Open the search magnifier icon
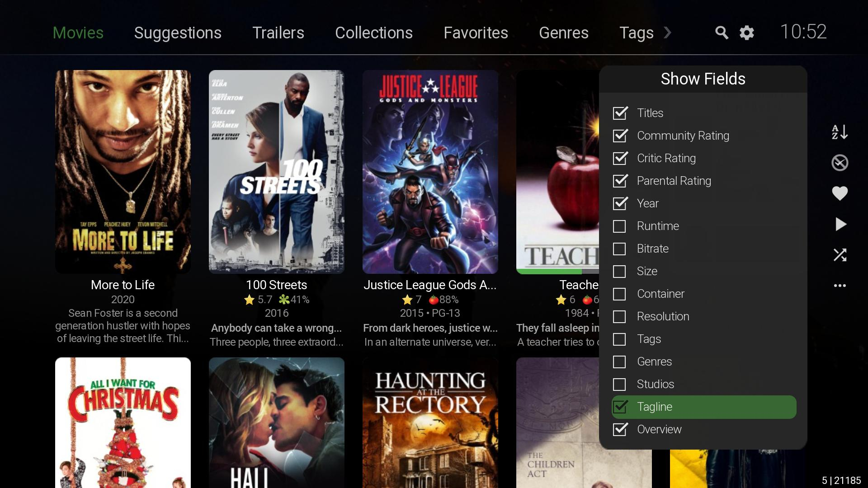 722,33
